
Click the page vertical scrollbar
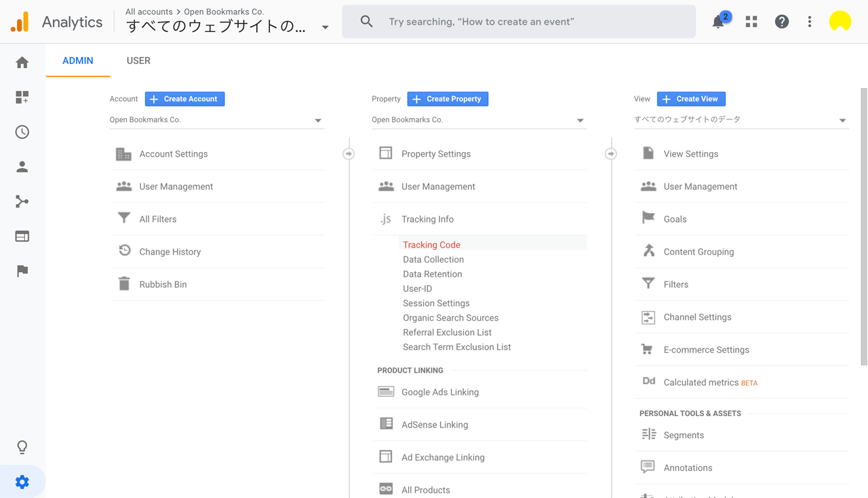tap(864, 227)
